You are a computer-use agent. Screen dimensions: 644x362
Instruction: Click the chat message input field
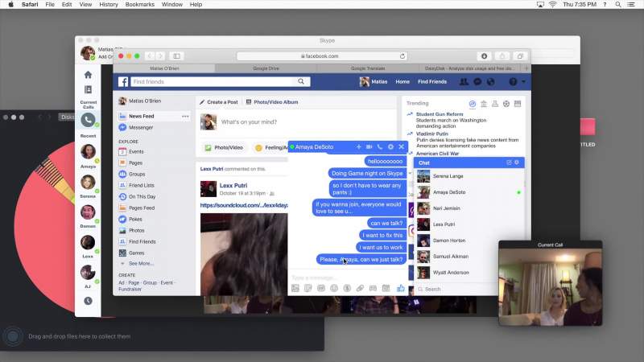pos(348,278)
